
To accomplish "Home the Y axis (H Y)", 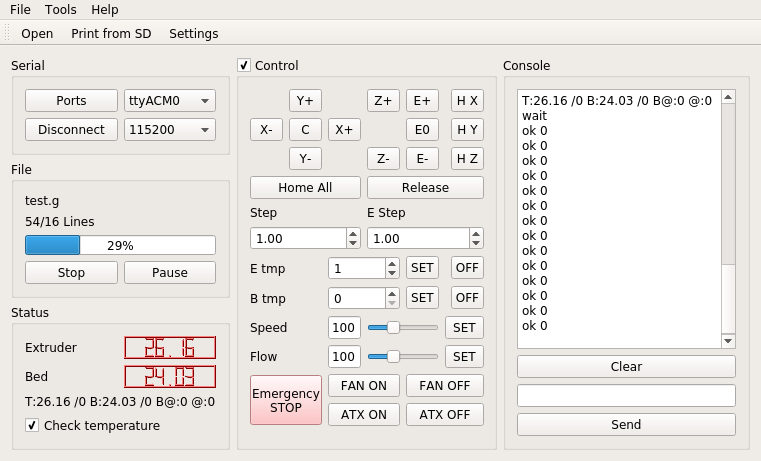I will click(467, 130).
